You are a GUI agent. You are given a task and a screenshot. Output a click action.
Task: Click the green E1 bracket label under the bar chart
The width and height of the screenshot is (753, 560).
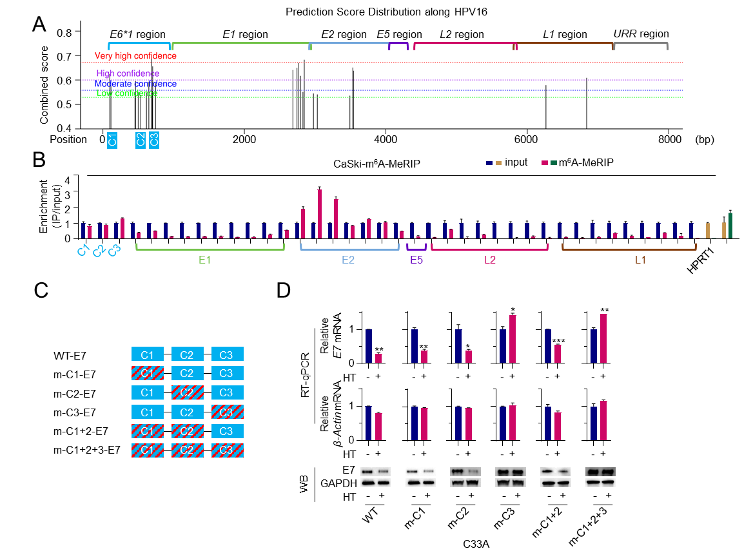pyautogui.click(x=204, y=260)
